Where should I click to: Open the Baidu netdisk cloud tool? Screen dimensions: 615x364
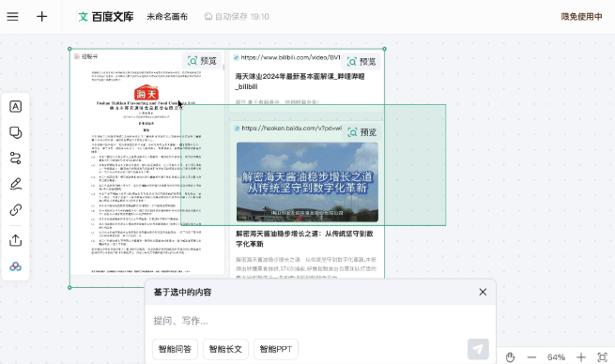(x=15, y=266)
